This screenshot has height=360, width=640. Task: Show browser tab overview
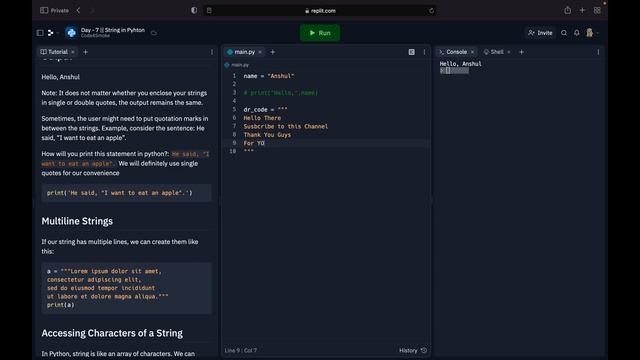pyautogui.click(x=597, y=10)
